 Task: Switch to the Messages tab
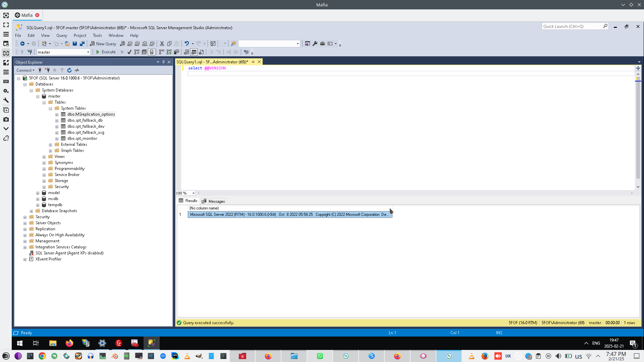[x=214, y=201]
